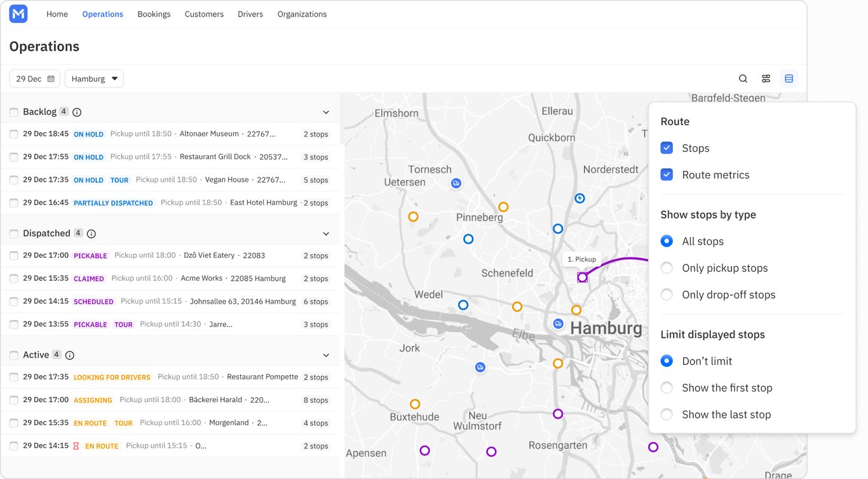Select Only drop-off stops radio option
Screen dimensions: 868x479
(667, 295)
